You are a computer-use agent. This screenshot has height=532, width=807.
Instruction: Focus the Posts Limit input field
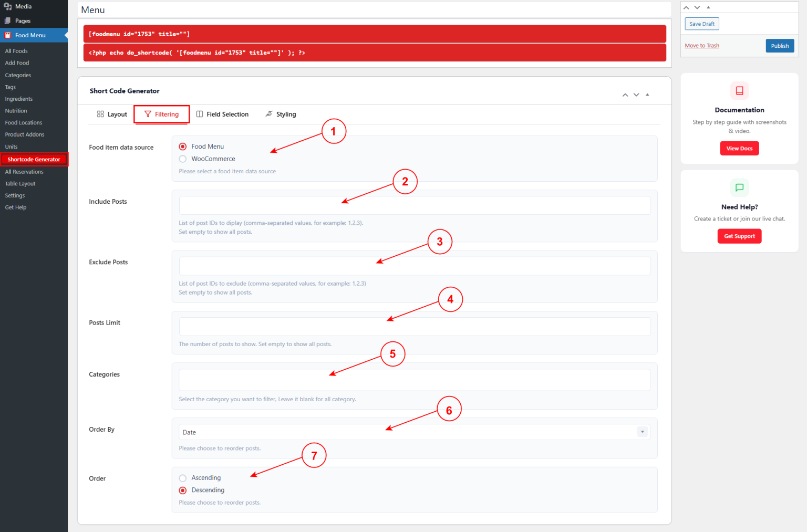tap(415, 327)
